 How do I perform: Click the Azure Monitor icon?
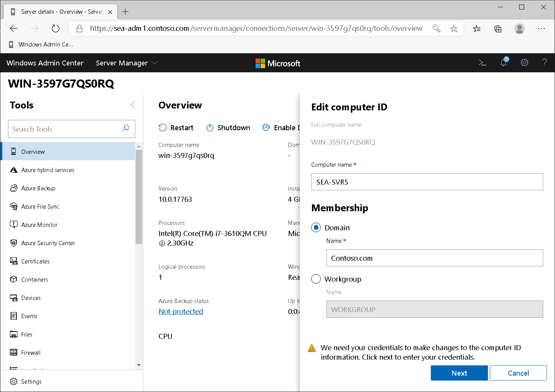pyautogui.click(x=14, y=225)
